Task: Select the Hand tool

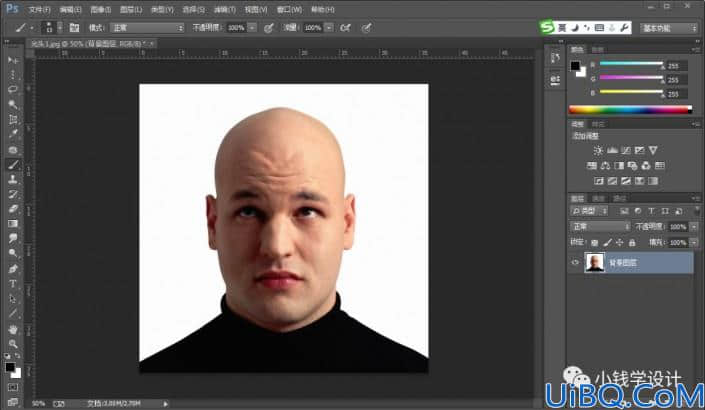Action: (x=13, y=329)
